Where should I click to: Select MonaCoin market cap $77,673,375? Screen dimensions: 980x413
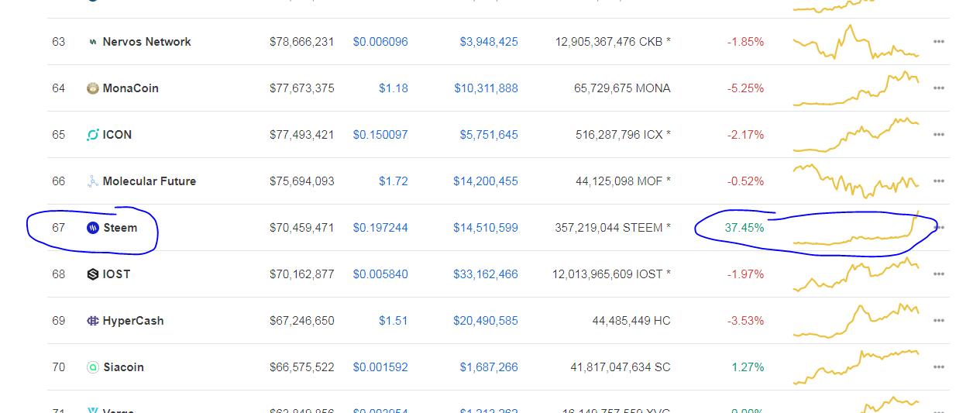point(302,88)
